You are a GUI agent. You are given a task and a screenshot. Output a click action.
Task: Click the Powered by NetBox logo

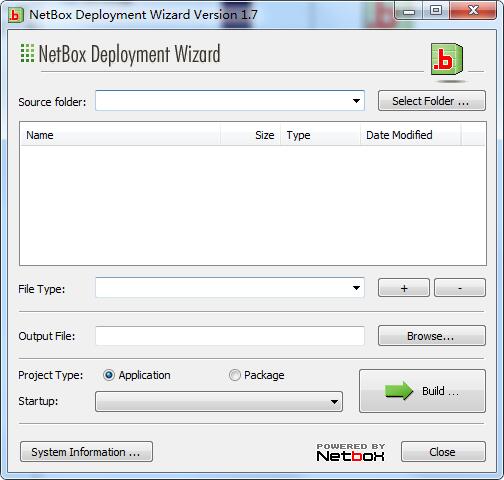tap(350, 452)
